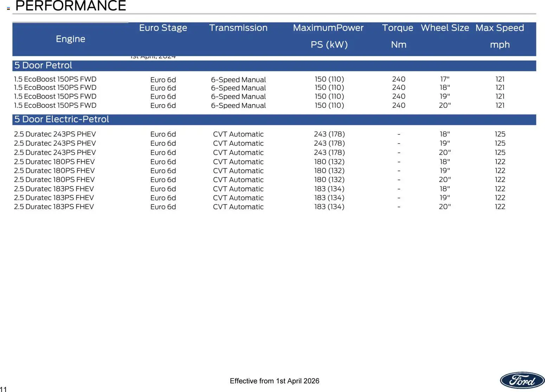The width and height of the screenshot is (545, 392).
Task: Click the Nm unit label under Torque
Action: coord(398,45)
